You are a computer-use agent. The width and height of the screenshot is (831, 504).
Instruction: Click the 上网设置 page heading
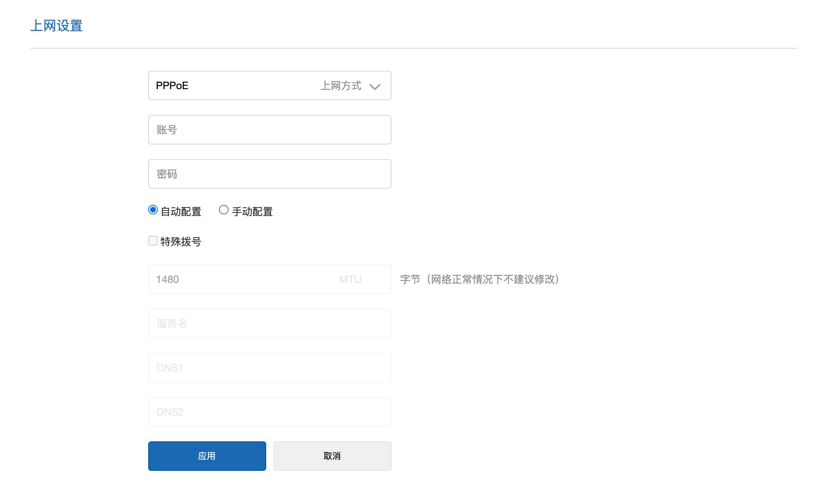[57, 25]
